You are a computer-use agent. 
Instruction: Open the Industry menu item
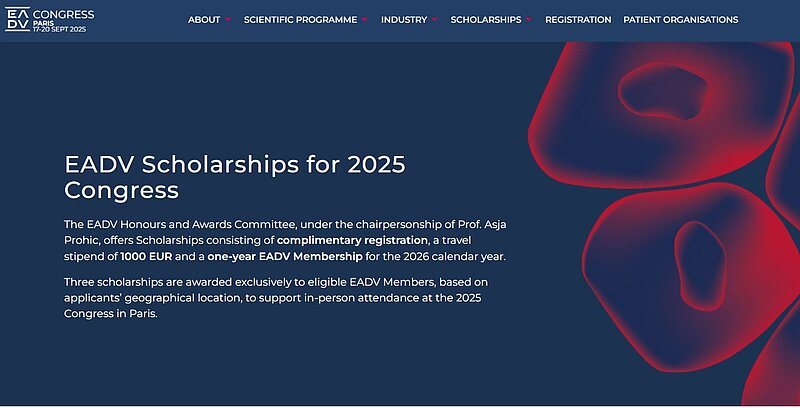(x=403, y=20)
